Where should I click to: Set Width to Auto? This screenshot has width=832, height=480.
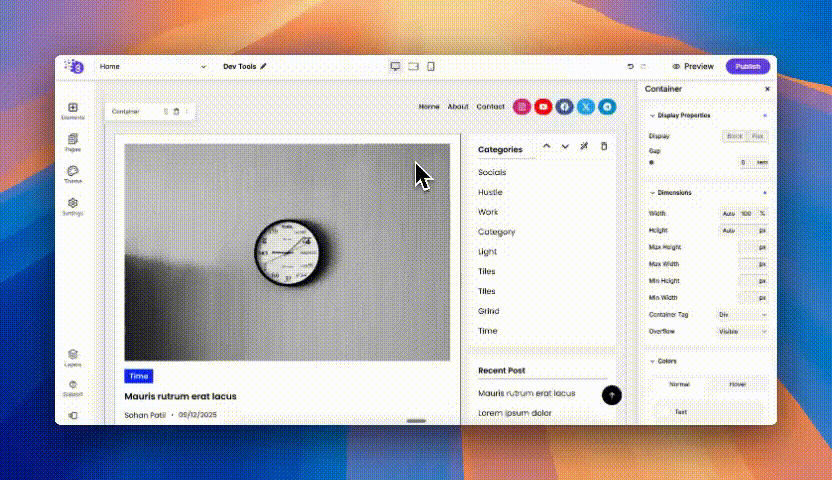point(729,213)
